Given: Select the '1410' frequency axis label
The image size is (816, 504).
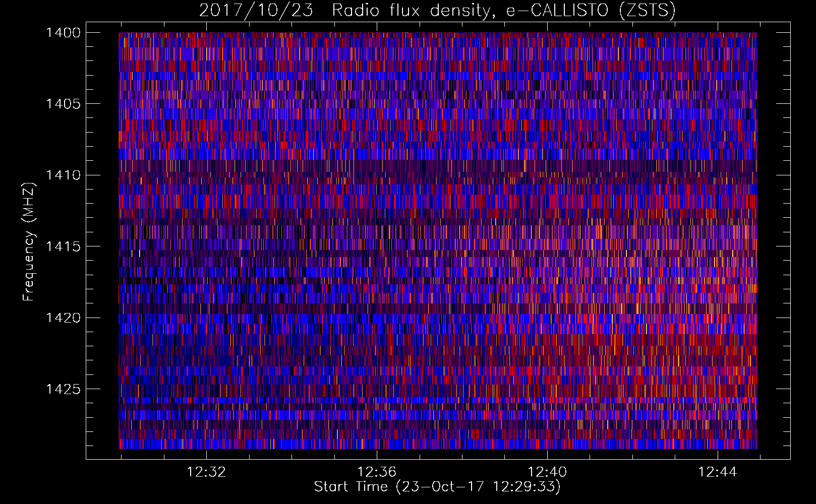Looking at the screenshot, I should pos(63,175).
